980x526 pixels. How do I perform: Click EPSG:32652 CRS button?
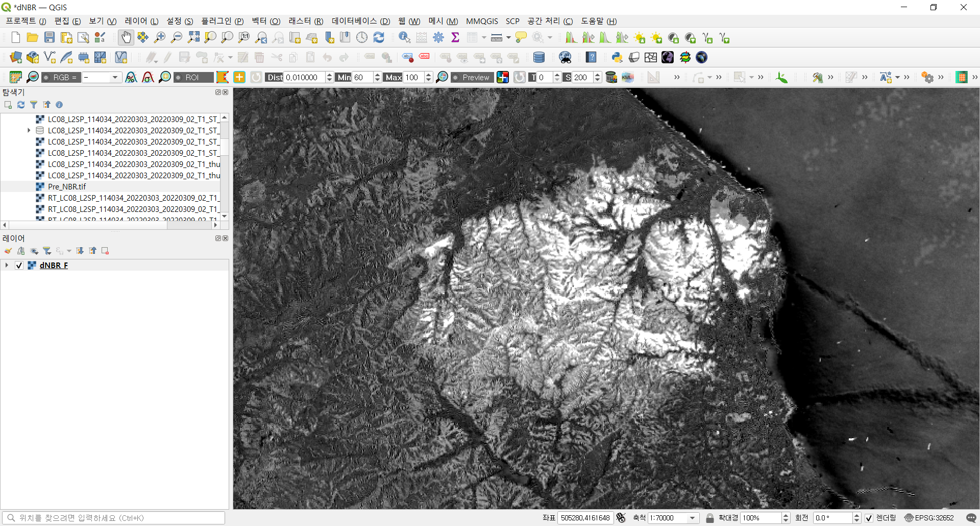[x=929, y=518]
